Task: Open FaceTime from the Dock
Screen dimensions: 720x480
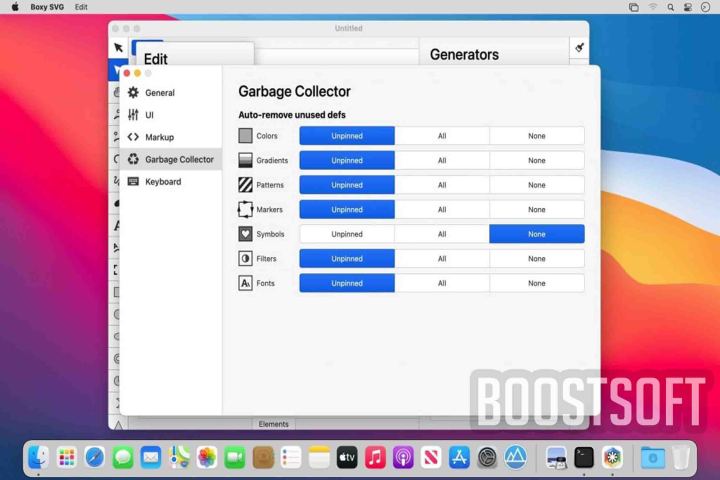Action: (x=235, y=457)
